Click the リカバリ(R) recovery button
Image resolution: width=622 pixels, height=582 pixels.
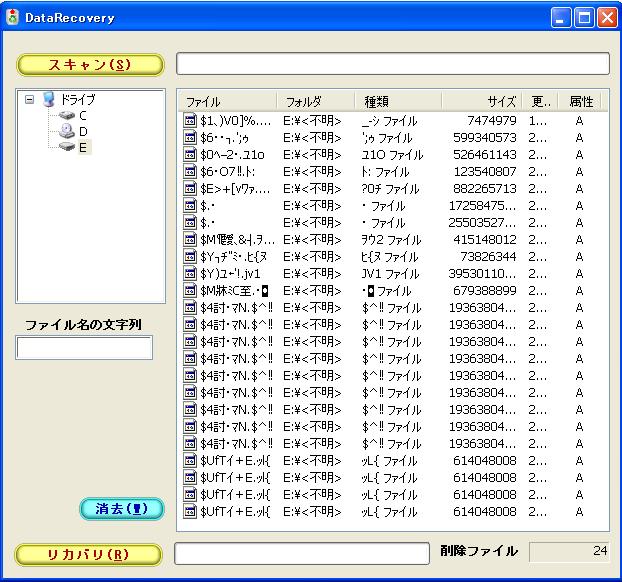[x=88, y=554]
